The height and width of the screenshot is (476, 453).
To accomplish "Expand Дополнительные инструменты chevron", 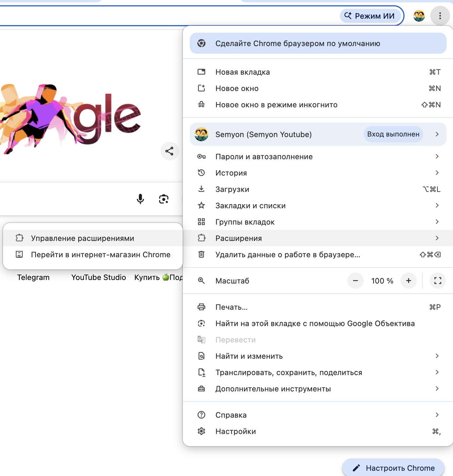I will pyautogui.click(x=437, y=389).
